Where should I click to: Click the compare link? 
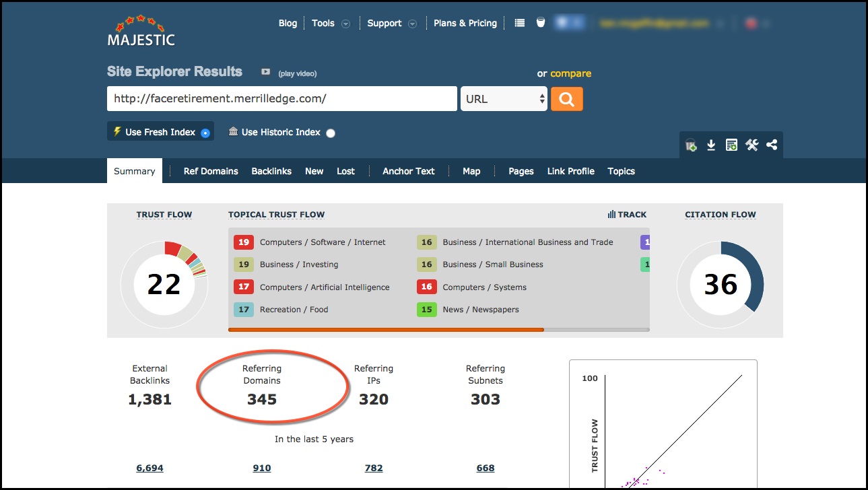coord(570,73)
